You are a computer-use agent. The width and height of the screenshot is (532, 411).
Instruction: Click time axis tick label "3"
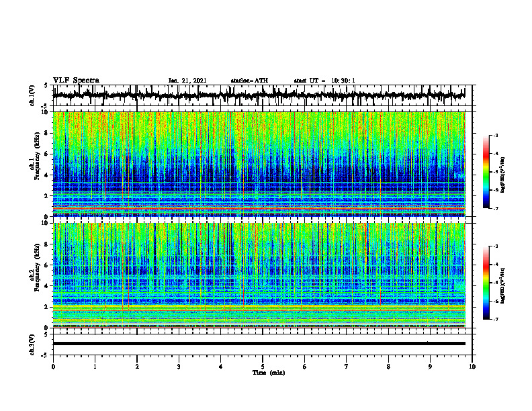click(x=179, y=367)
